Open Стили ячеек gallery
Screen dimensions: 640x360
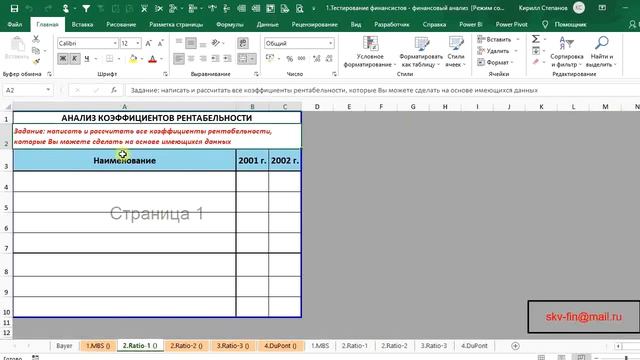click(456, 52)
